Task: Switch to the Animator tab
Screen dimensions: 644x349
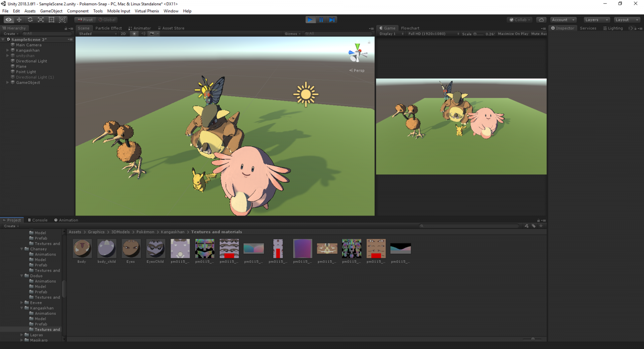Action: click(x=140, y=28)
